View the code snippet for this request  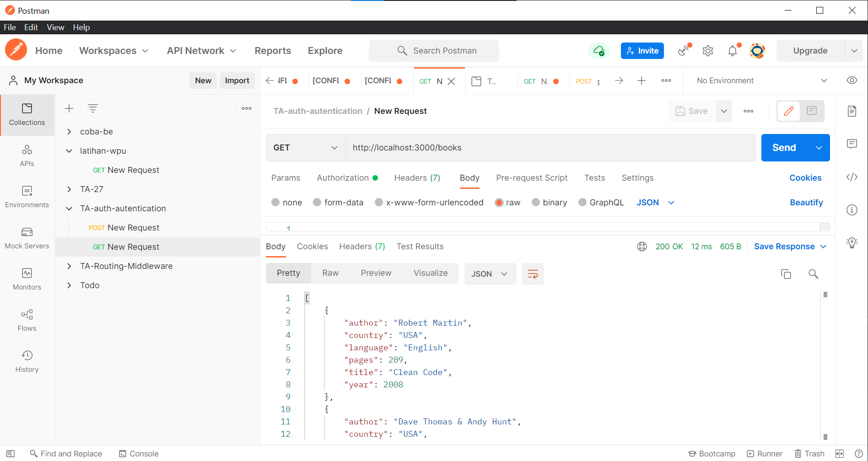tap(852, 177)
